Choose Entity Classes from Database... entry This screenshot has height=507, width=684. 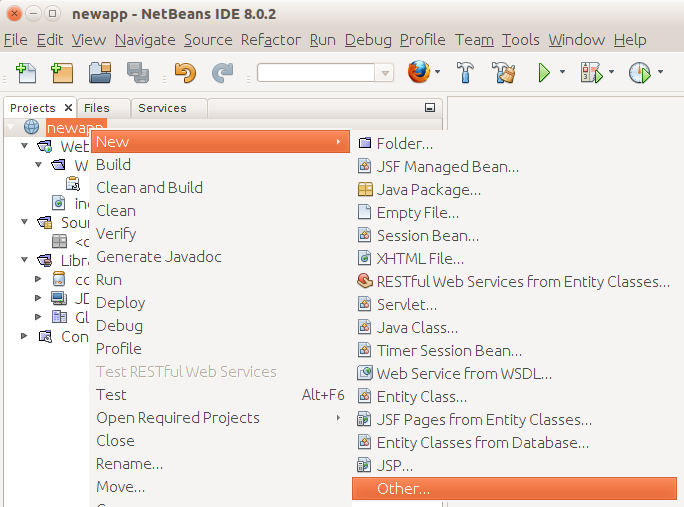coord(514,442)
